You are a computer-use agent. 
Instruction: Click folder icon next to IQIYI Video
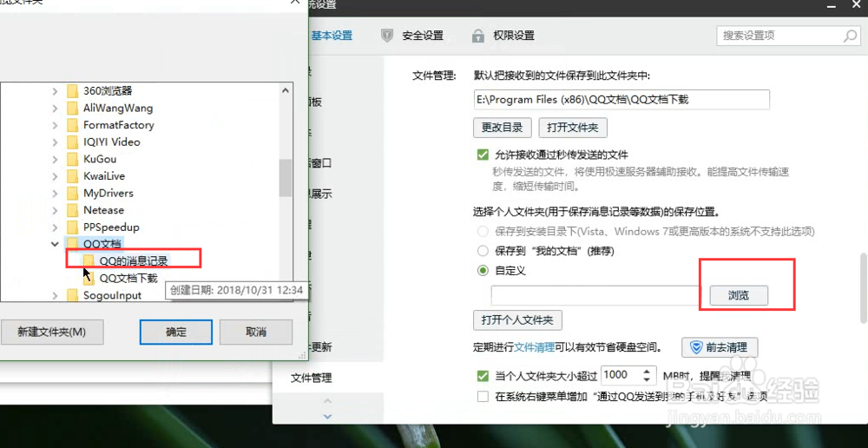pyautogui.click(x=72, y=142)
